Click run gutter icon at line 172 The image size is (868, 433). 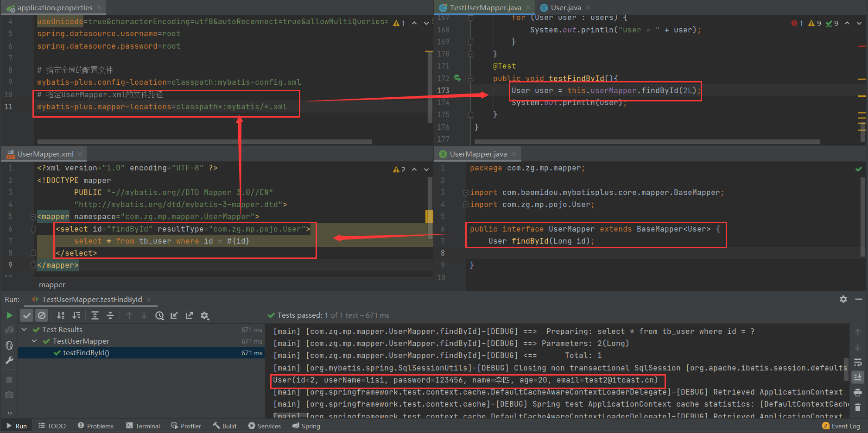(457, 78)
